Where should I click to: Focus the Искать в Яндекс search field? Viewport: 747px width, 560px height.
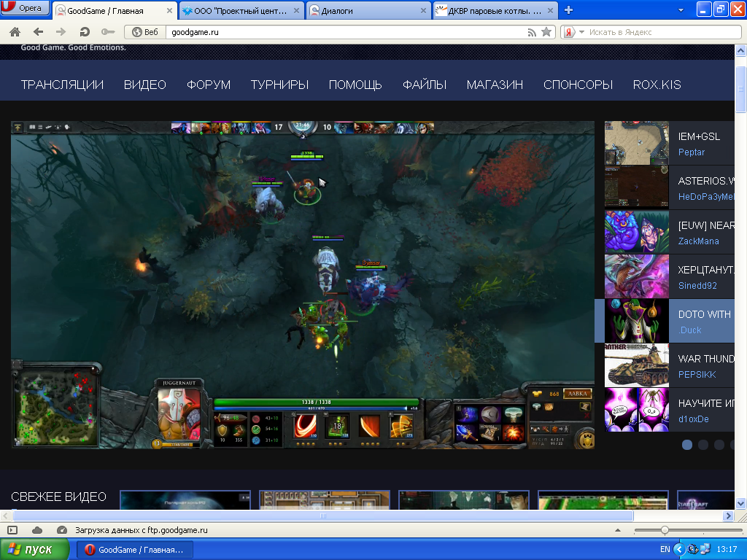click(664, 32)
